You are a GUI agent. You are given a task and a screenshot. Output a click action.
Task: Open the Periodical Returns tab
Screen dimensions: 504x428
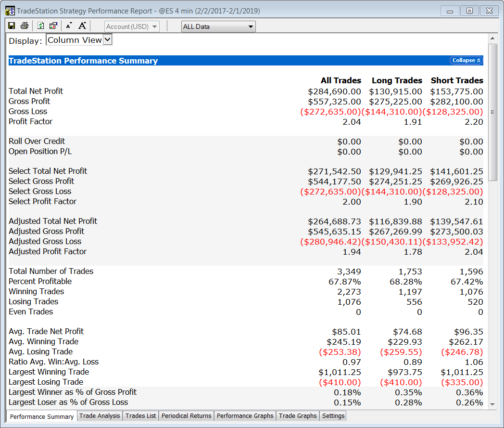point(187,416)
